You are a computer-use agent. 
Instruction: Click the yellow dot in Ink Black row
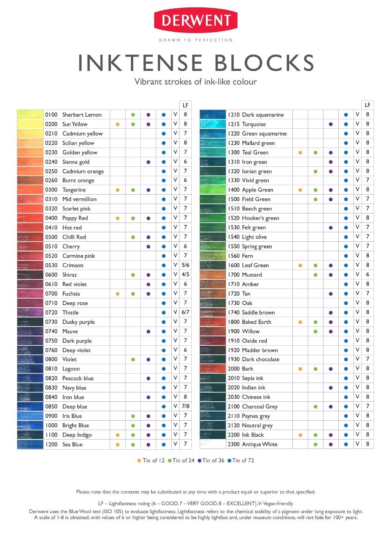pyautogui.click(x=300, y=435)
